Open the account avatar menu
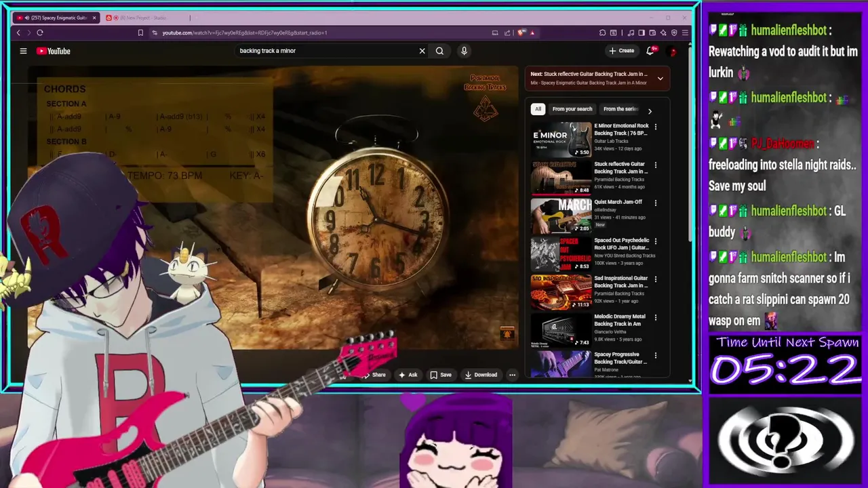The height and width of the screenshot is (488, 868). coord(673,51)
